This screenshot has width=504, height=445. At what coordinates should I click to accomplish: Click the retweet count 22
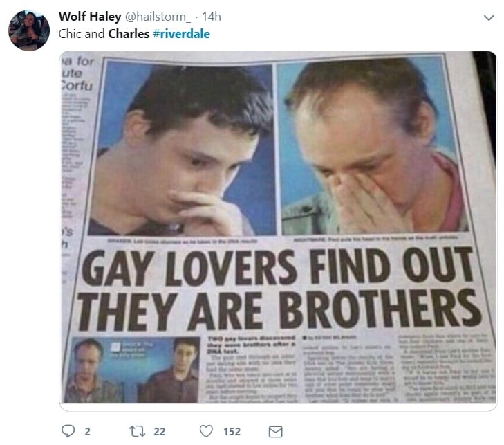160,431
